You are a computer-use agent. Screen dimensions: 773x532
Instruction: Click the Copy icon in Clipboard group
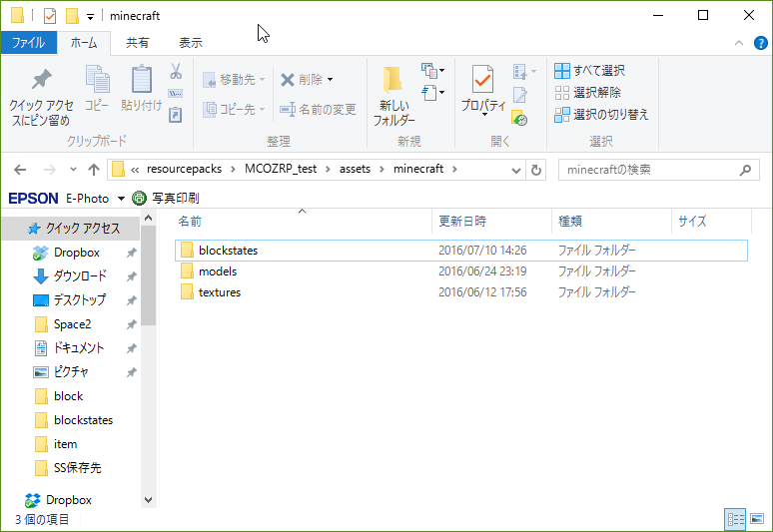point(98,79)
